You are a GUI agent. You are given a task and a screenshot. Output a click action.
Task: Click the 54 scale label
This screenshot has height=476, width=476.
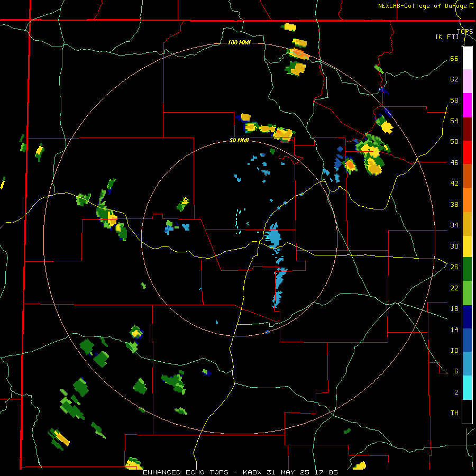pos(454,121)
